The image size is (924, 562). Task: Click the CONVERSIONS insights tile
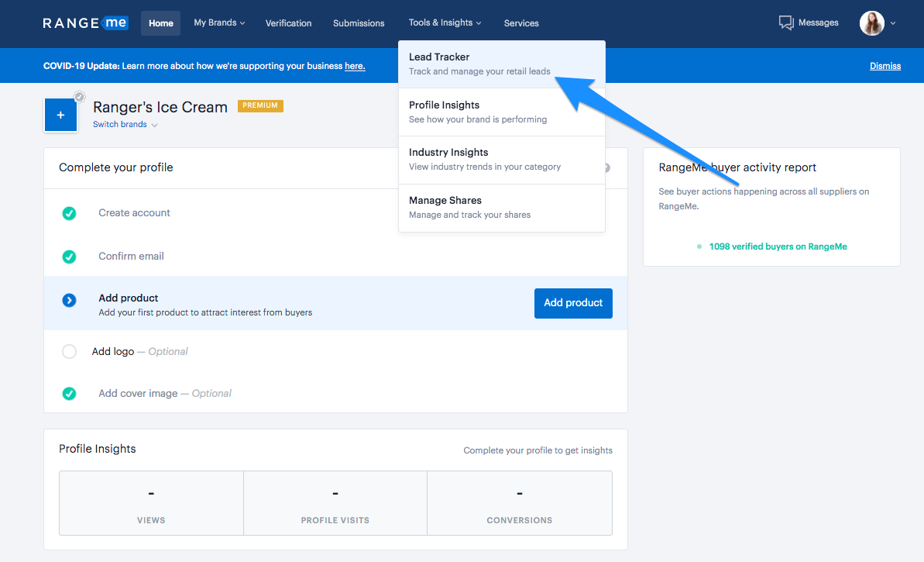click(x=520, y=503)
